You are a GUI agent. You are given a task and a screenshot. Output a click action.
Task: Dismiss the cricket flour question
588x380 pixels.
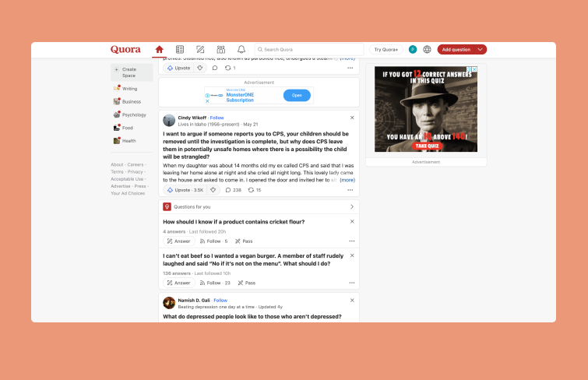click(352, 221)
